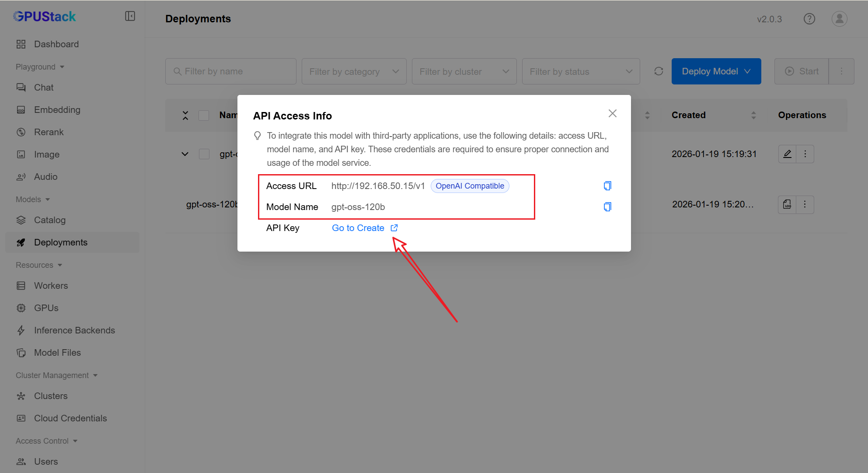Open the Filter by status dropdown
Screen dimensions: 868x473
click(x=580, y=71)
